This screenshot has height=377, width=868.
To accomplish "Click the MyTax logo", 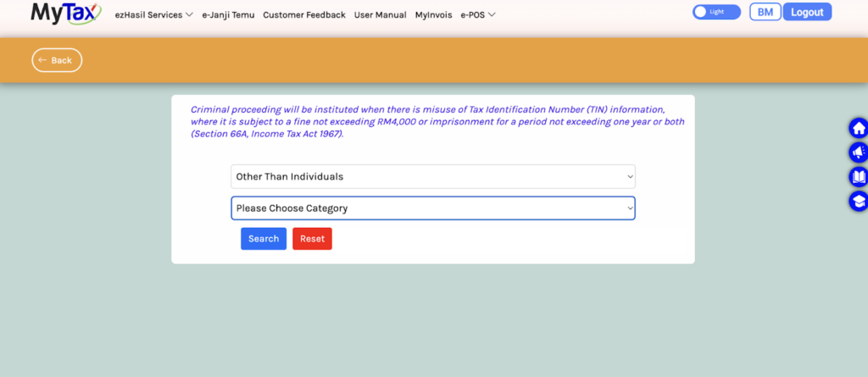I will click(65, 13).
